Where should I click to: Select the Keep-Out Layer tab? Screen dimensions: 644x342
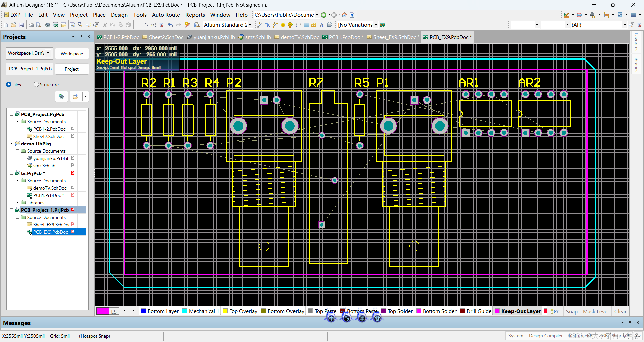click(518, 311)
